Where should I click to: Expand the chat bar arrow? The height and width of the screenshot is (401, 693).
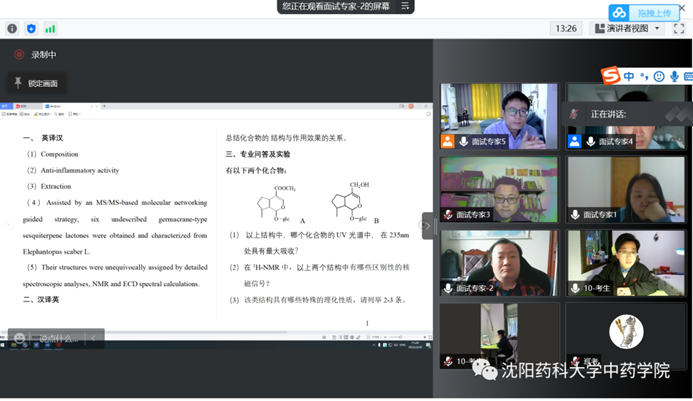93,338
